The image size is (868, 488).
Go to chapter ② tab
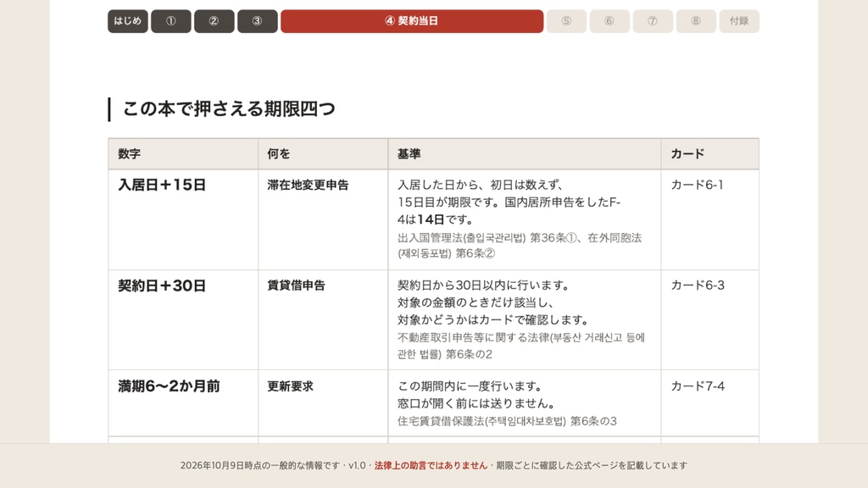[214, 21]
